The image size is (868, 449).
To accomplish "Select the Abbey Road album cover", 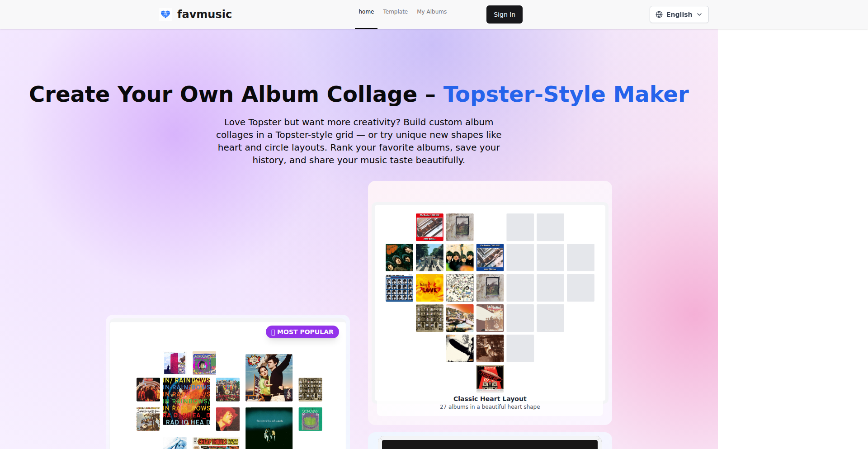I will coord(429,257).
